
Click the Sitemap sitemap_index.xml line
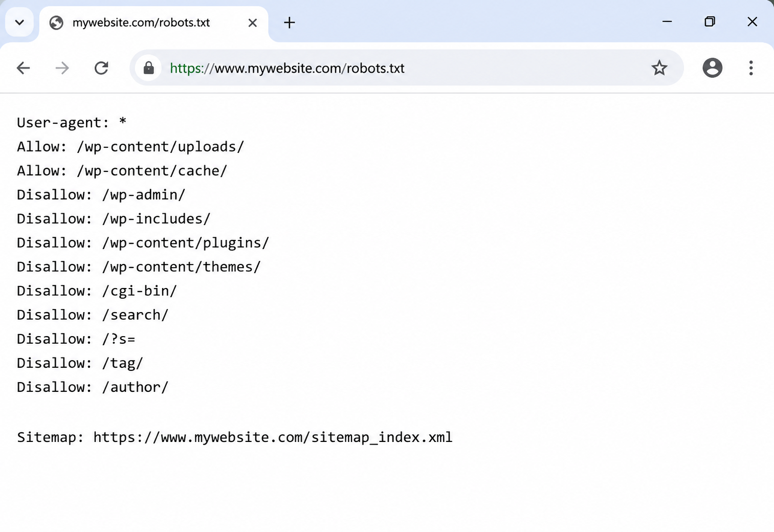[x=235, y=437]
